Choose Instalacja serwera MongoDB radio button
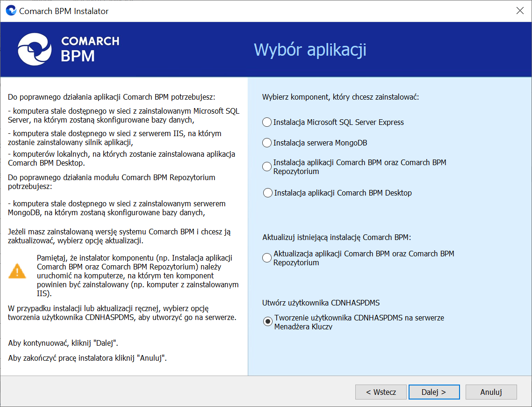The height and width of the screenshot is (407, 532). coord(267,143)
